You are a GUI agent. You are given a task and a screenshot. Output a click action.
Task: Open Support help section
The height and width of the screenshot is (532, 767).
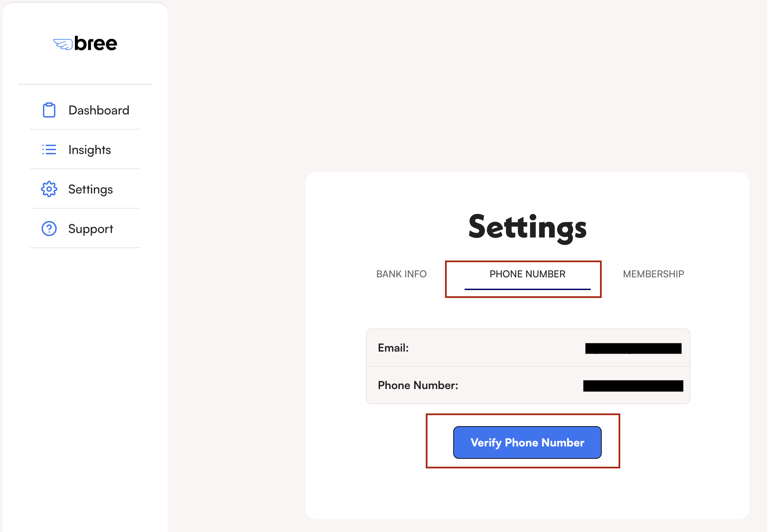(90, 228)
